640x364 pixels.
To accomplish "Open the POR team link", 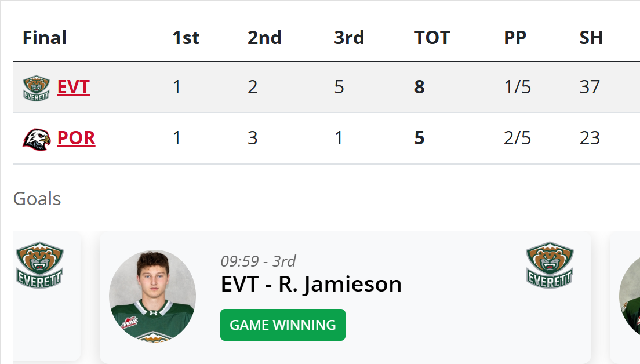I will click(x=76, y=139).
